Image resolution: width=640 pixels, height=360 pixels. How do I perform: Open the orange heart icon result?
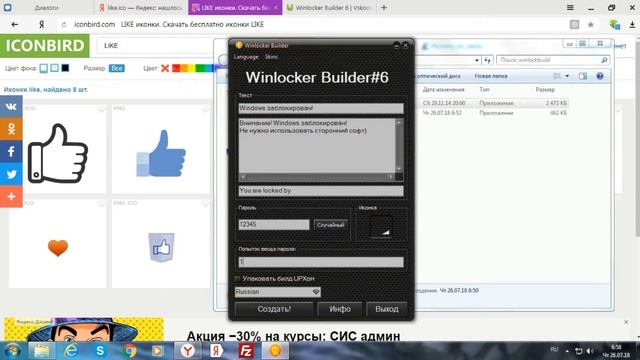(58, 248)
